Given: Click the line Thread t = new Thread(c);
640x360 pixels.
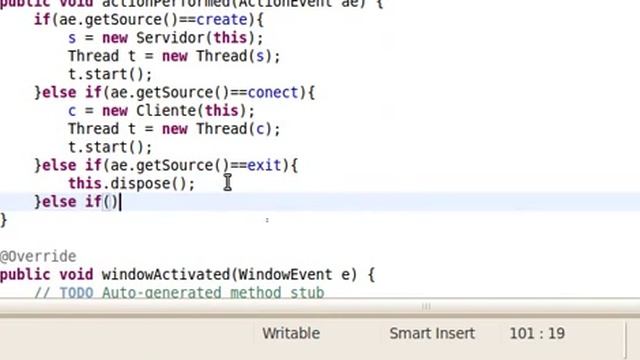Looking at the screenshot, I should (x=174, y=129).
